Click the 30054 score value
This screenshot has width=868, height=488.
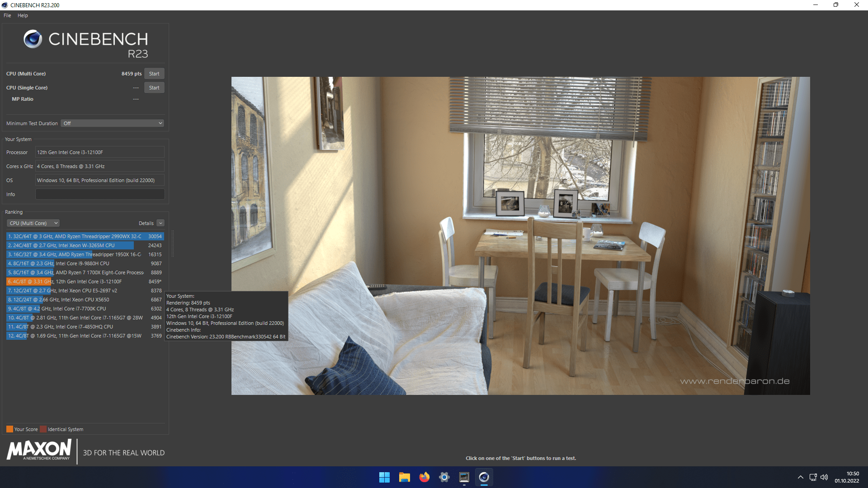point(155,236)
